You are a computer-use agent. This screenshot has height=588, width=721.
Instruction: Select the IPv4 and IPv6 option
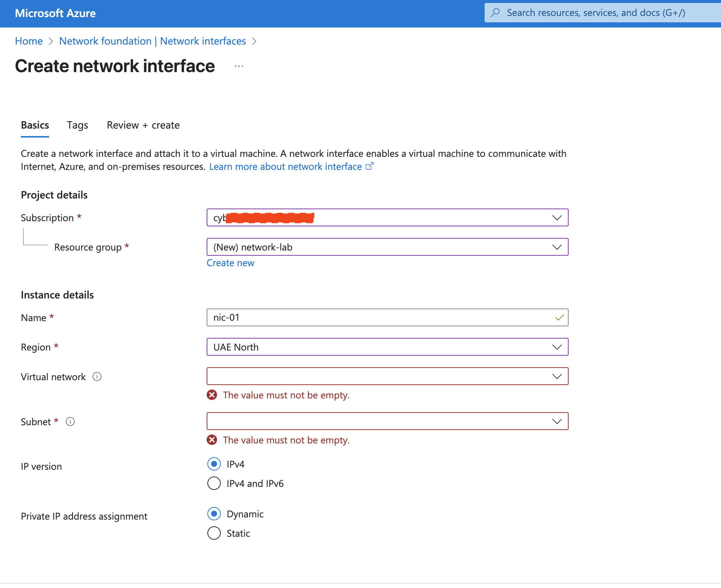214,483
